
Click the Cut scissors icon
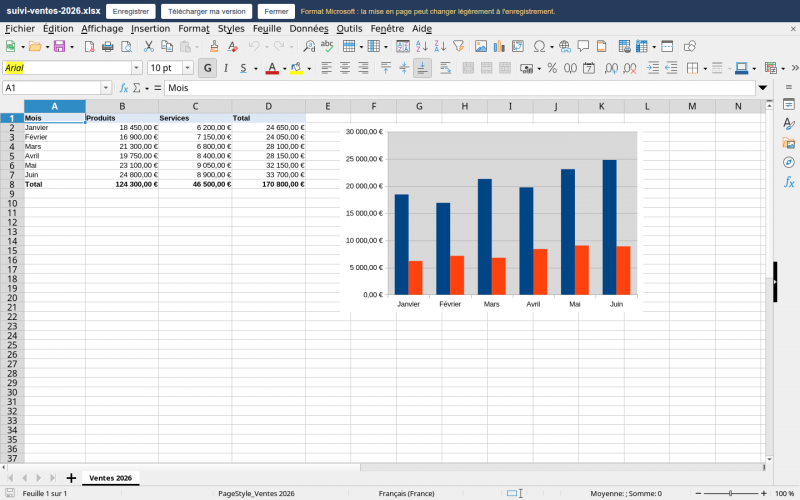click(148, 46)
